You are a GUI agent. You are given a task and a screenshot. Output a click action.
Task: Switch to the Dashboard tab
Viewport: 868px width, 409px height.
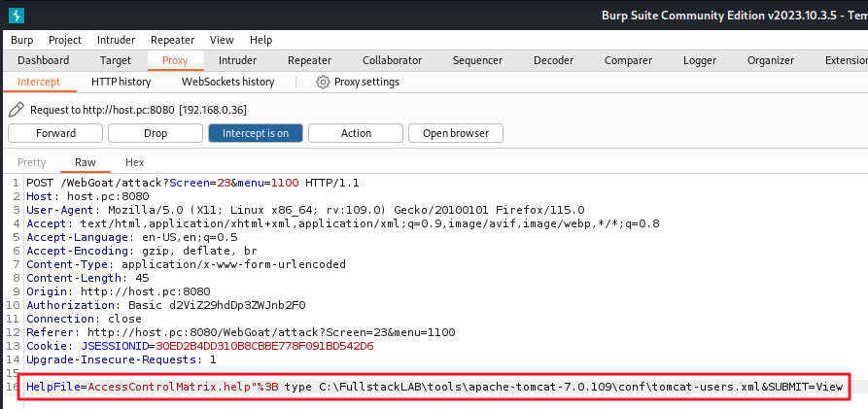click(x=43, y=60)
